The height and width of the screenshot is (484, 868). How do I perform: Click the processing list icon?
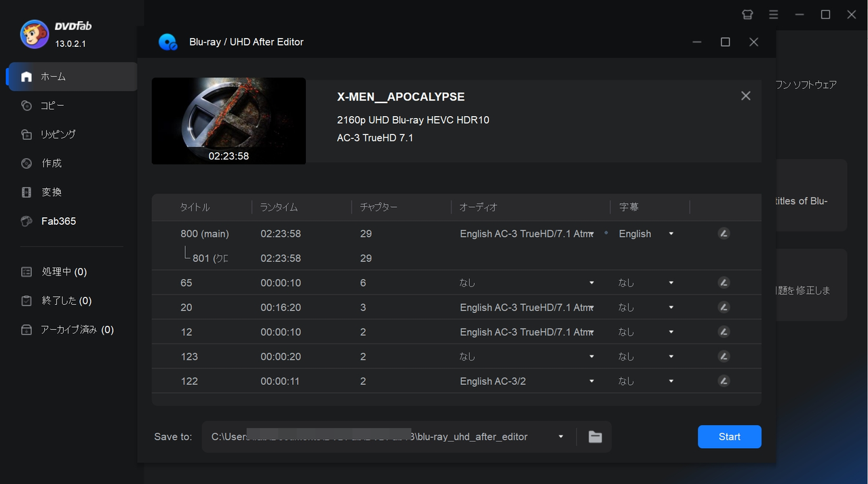coord(26,272)
